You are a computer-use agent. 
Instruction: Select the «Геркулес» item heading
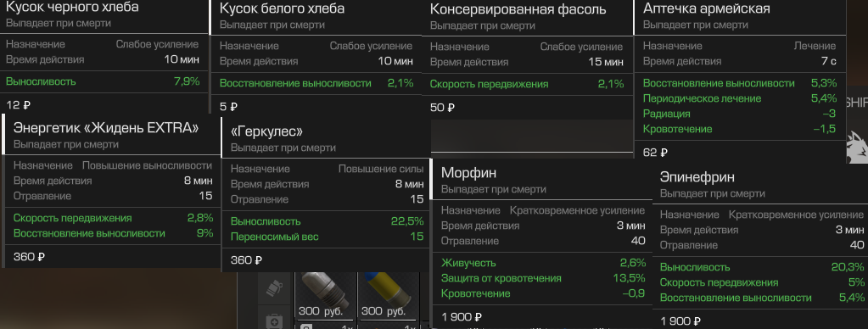266,131
